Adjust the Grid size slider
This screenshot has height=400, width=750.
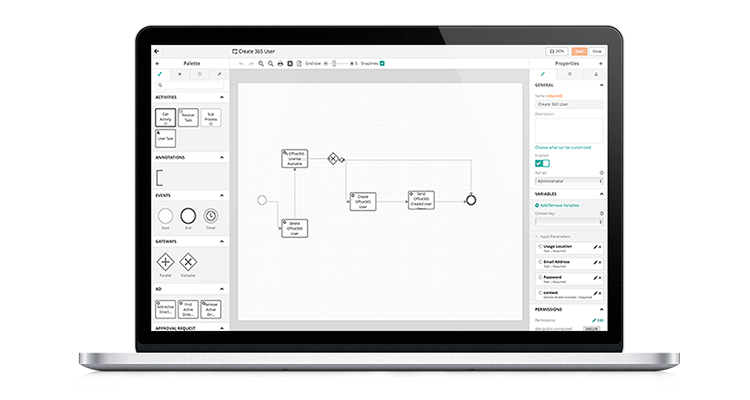pos(333,63)
